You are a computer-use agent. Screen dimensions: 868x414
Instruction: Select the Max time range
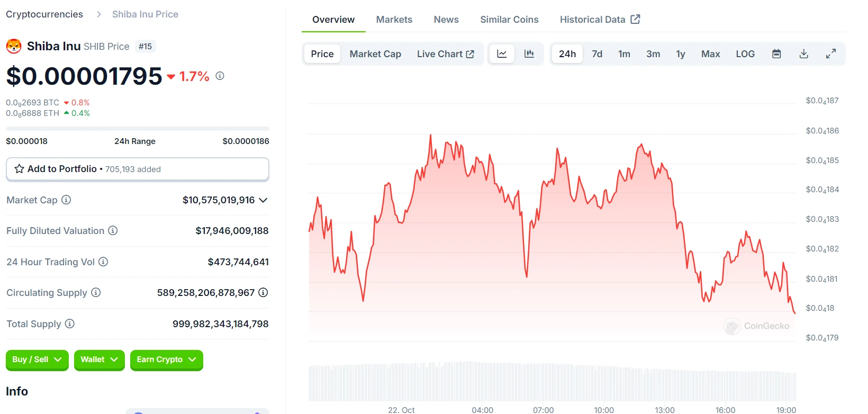[x=710, y=54]
